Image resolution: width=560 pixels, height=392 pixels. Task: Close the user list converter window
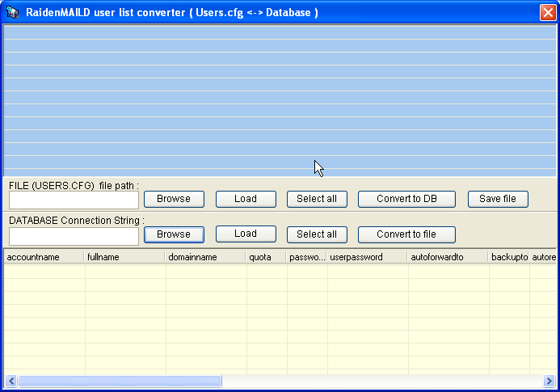[547, 12]
